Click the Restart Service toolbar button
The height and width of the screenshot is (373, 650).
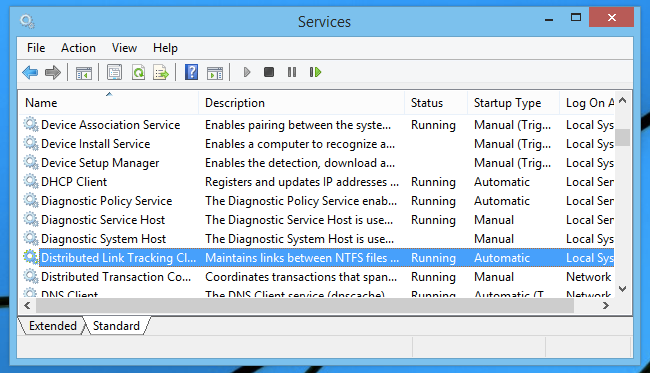(315, 72)
